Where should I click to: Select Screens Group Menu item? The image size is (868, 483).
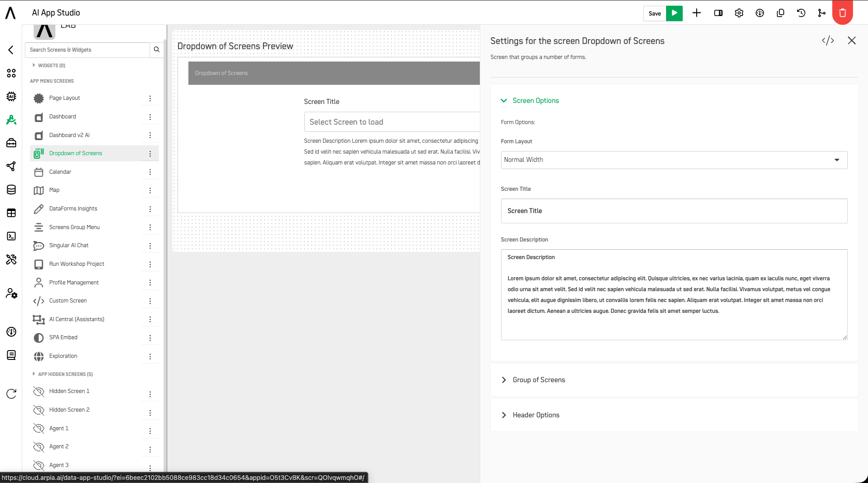(75, 228)
